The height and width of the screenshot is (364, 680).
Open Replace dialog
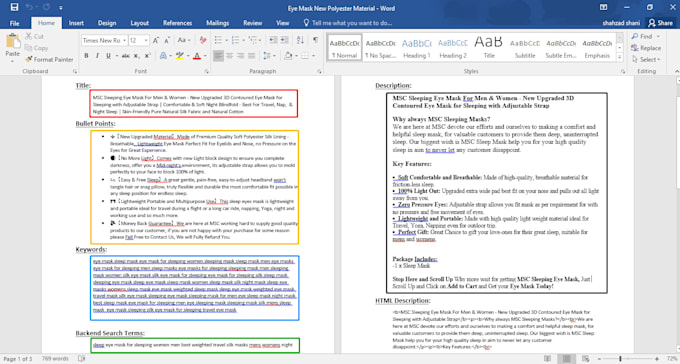pyautogui.click(x=646, y=48)
